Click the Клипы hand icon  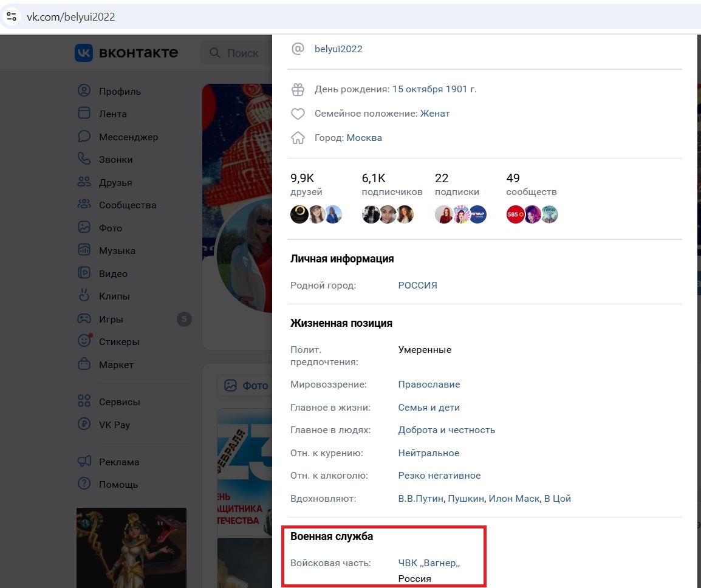pyautogui.click(x=84, y=295)
